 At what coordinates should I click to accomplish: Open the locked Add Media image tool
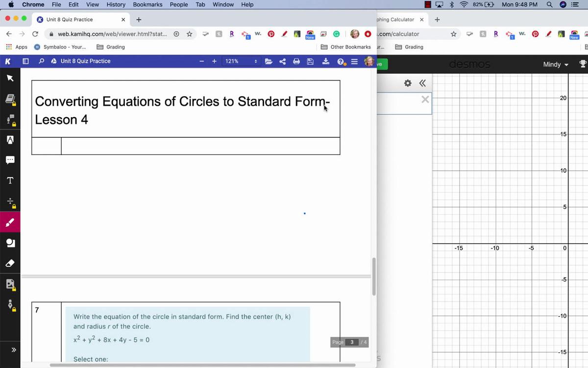(x=10, y=284)
